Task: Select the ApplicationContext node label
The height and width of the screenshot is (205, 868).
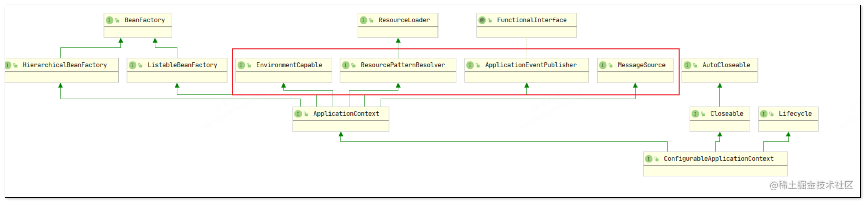Action: [x=346, y=114]
